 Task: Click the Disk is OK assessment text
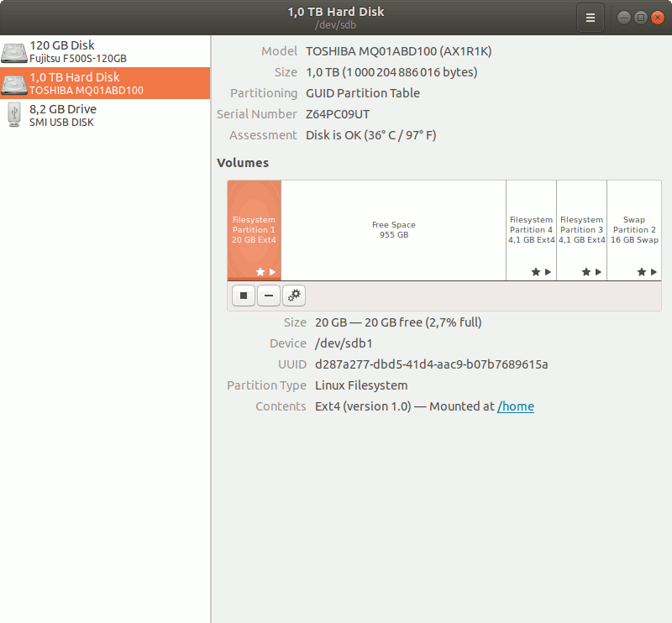point(370,135)
